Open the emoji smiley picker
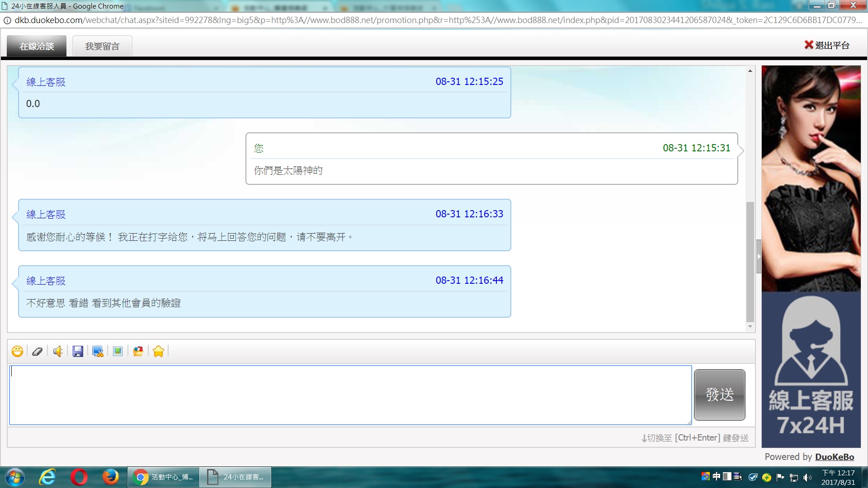The height and width of the screenshot is (488, 868). [17, 351]
